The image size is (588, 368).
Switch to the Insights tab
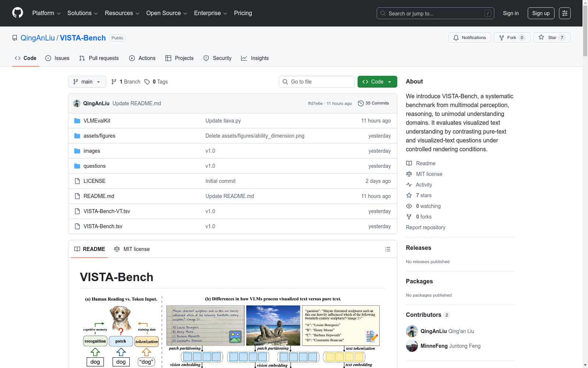tap(255, 58)
